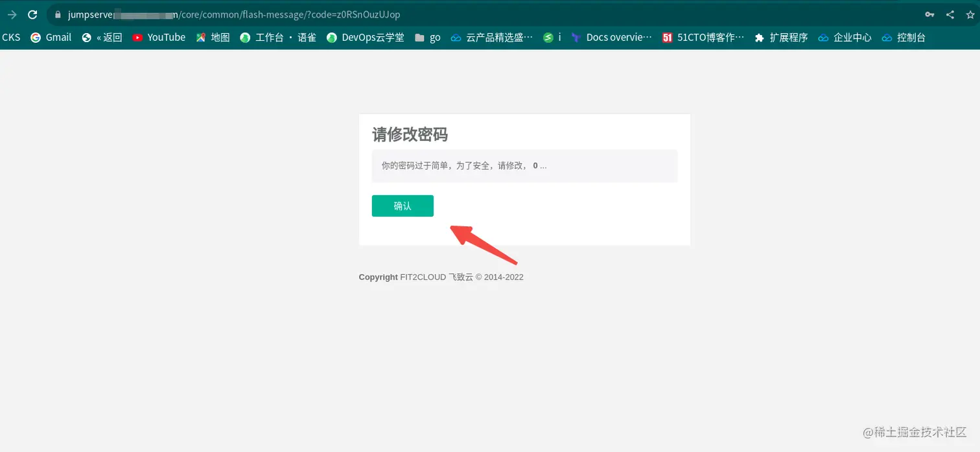The image size is (980, 452).
Task: Click the lock icon in address bar
Action: [58, 14]
